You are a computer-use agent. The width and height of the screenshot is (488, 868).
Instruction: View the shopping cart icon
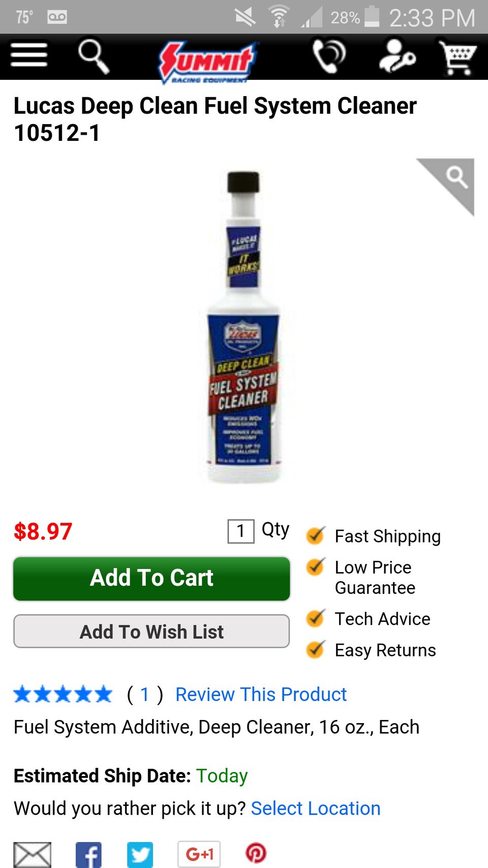click(457, 57)
